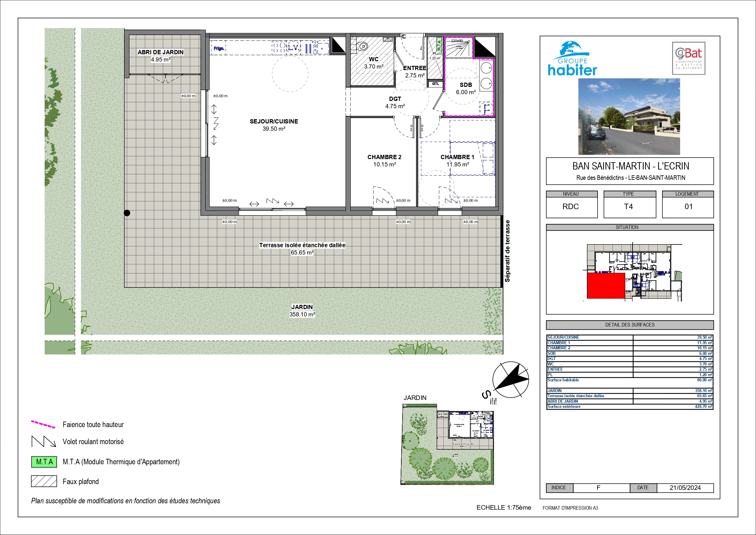
Task: Select the ECHELLE 1:75ème text
Action: point(504,508)
